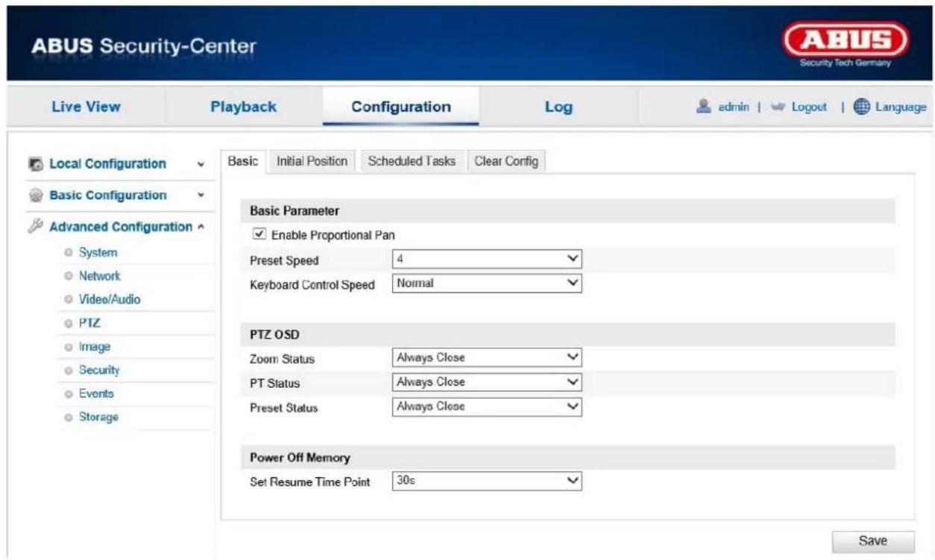The image size is (935, 560).
Task: Select the Configuration tab
Action: (x=401, y=107)
